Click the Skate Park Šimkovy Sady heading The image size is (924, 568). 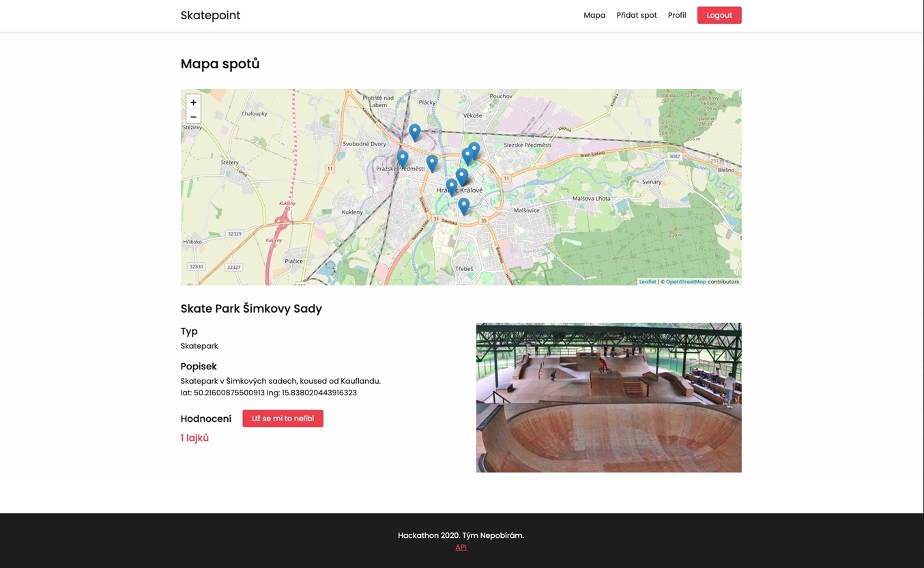pos(251,309)
